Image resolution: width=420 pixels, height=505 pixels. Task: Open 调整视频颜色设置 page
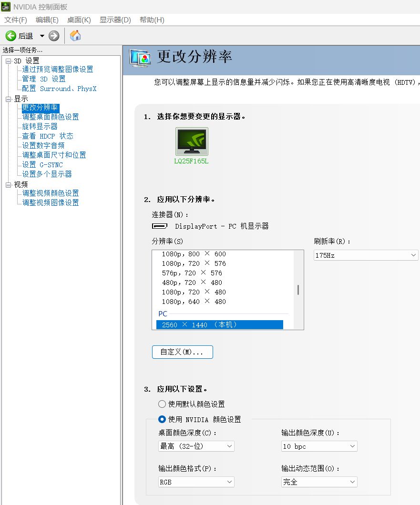pos(50,193)
